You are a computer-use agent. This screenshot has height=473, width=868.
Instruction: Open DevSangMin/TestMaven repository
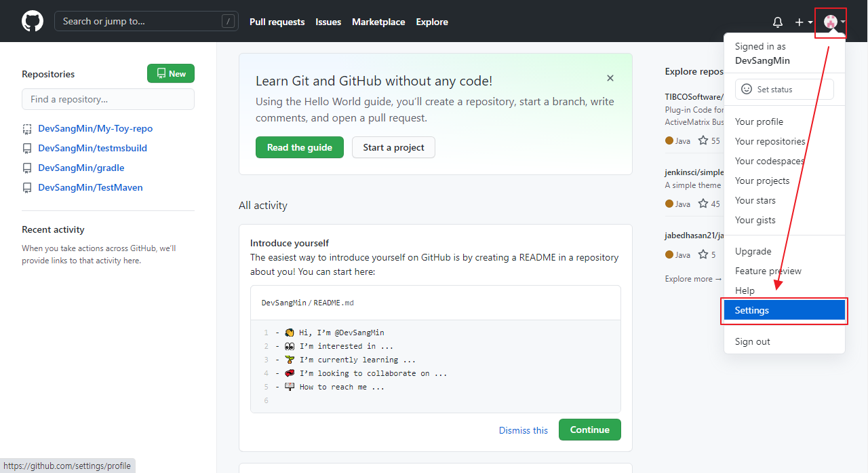(91, 187)
